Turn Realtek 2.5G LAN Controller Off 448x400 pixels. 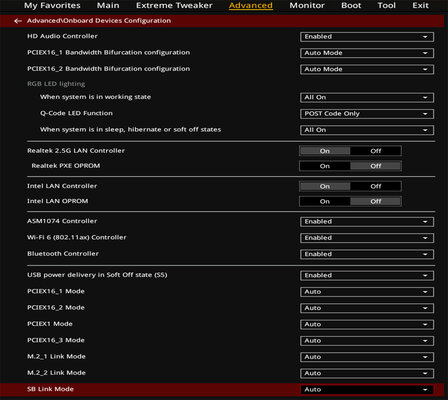coord(376,151)
